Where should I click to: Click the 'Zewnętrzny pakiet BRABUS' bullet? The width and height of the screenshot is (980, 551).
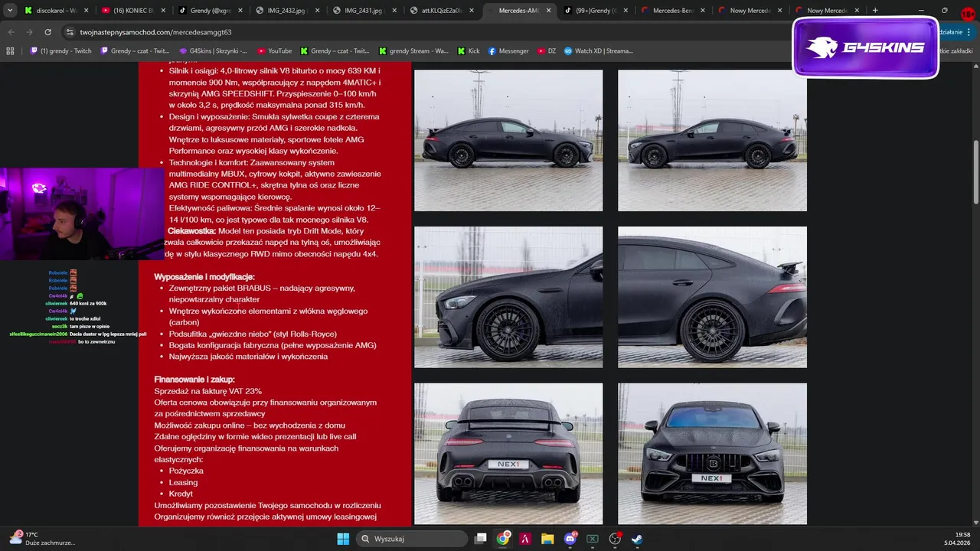click(x=262, y=294)
